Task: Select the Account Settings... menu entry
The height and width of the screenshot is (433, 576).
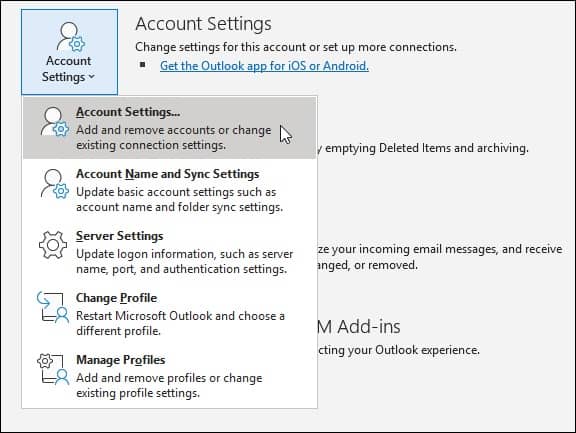Action: (169, 128)
